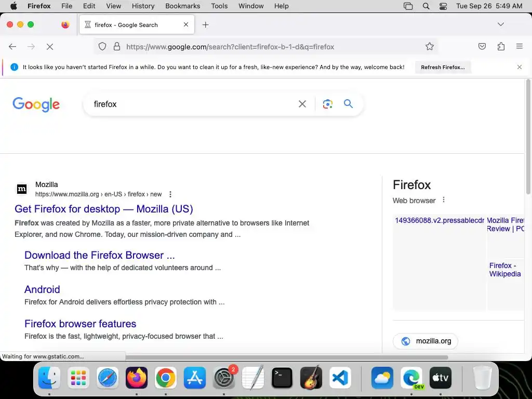Open the File menu
This screenshot has height=399, width=532.
[67, 6]
